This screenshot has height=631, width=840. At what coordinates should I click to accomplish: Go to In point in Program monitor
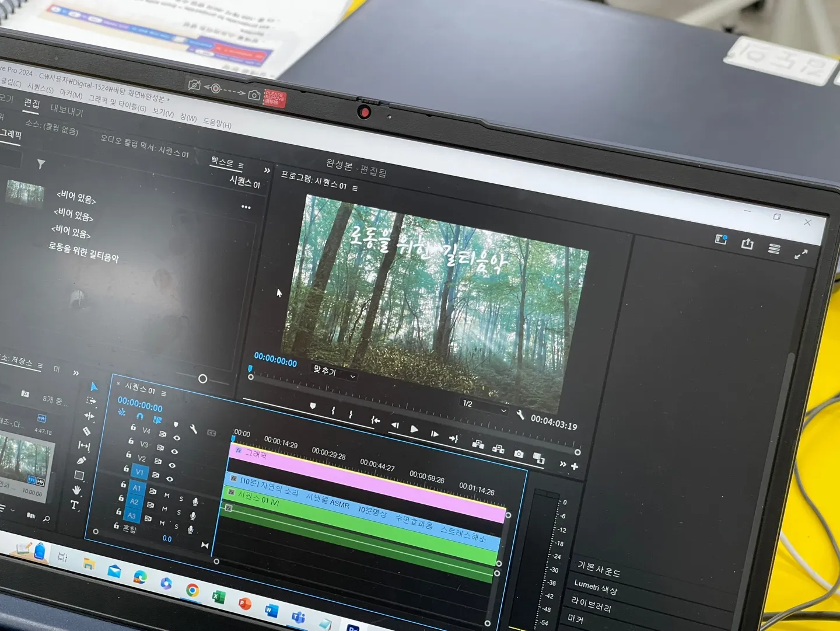click(375, 420)
